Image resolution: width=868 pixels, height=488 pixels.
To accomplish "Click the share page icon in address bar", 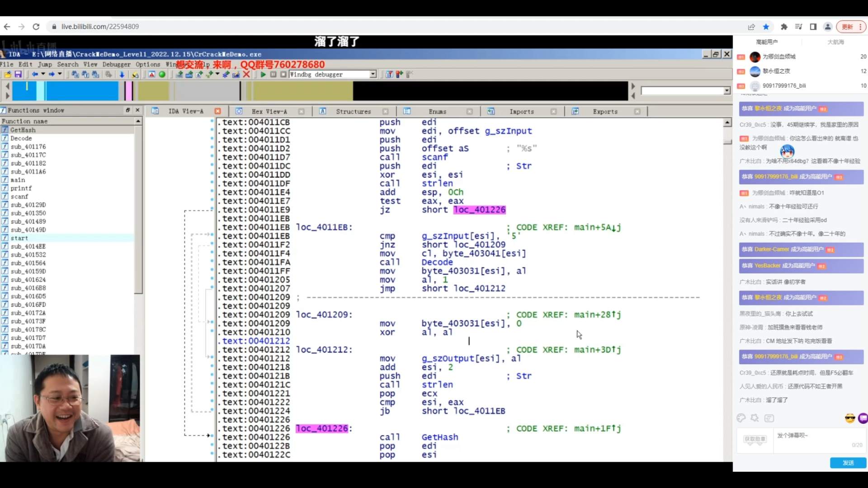I will [x=751, y=27].
